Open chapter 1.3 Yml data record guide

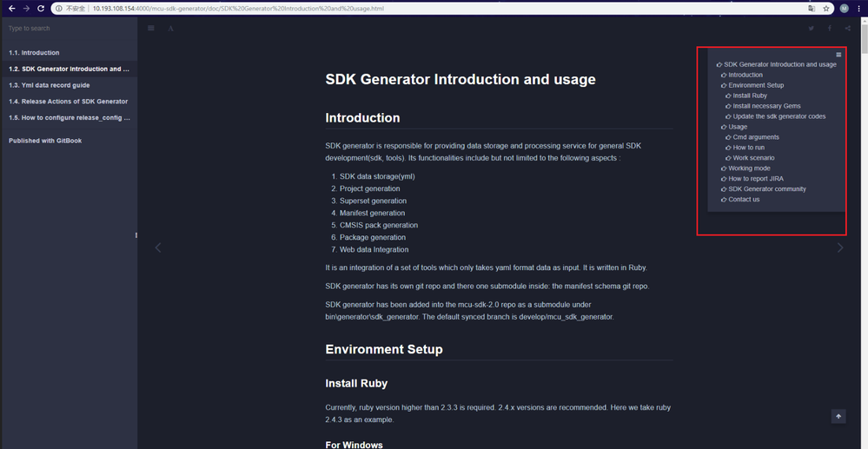(49, 85)
